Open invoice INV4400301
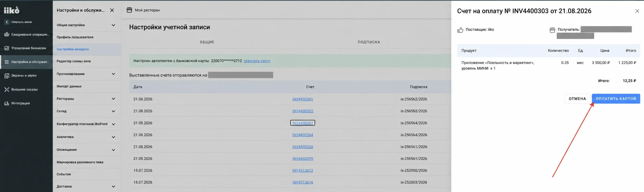Viewport: 644px width, 192px height. click(x=303, y=99)
